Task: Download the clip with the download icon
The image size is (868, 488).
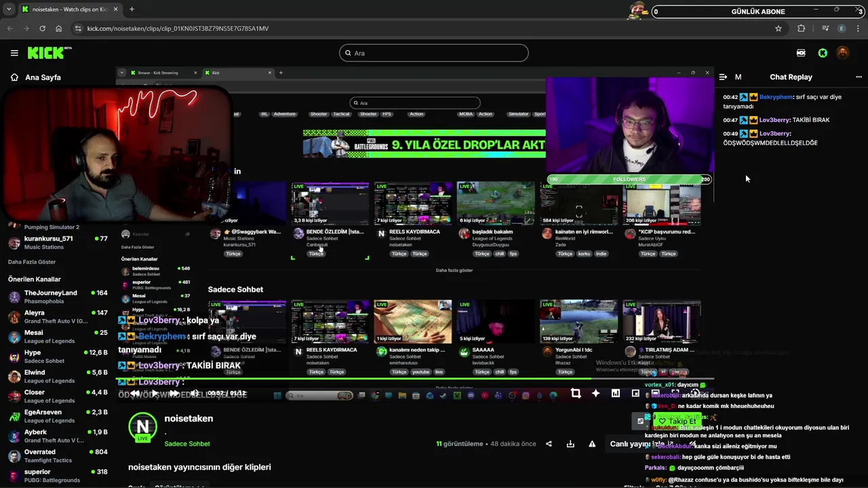Action: [570, 444]
